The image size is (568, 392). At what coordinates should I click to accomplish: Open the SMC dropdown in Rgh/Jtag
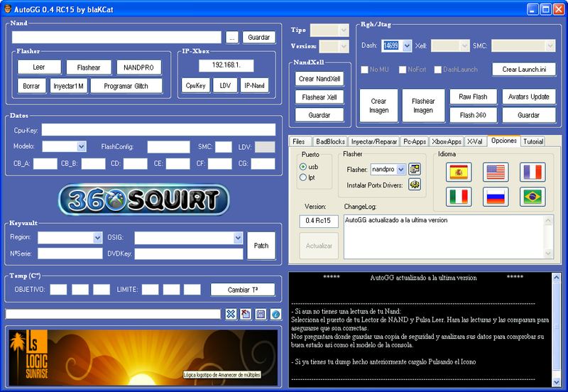click(x=550, y=45)
